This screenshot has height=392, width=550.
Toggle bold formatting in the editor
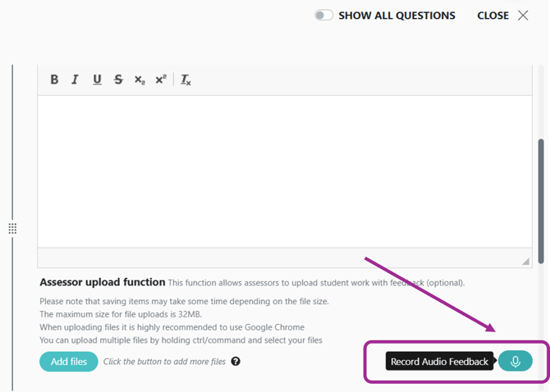54,80
